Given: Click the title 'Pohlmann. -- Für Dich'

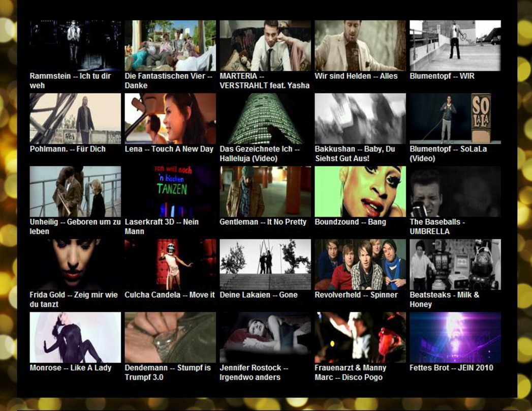Looking at the screenshot, I should click(x=68, y=149).
